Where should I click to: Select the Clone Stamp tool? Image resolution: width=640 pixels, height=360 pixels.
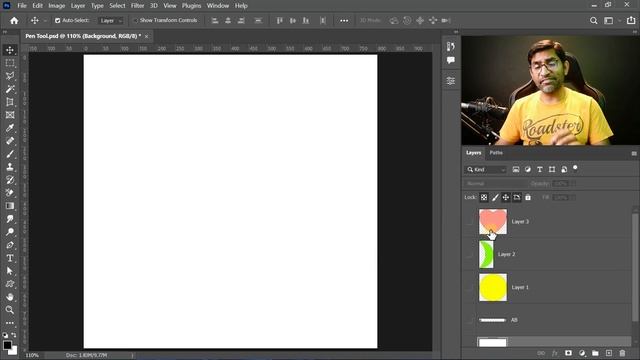[10, 167]
